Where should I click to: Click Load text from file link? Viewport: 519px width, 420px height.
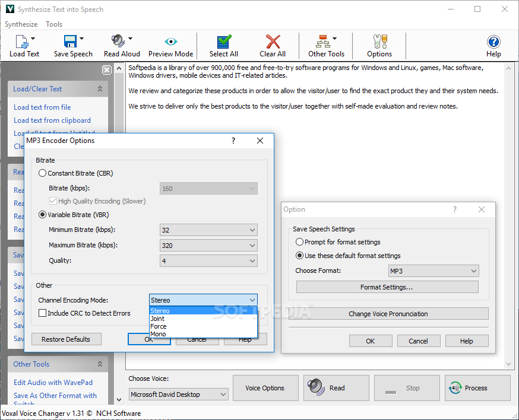42,107
